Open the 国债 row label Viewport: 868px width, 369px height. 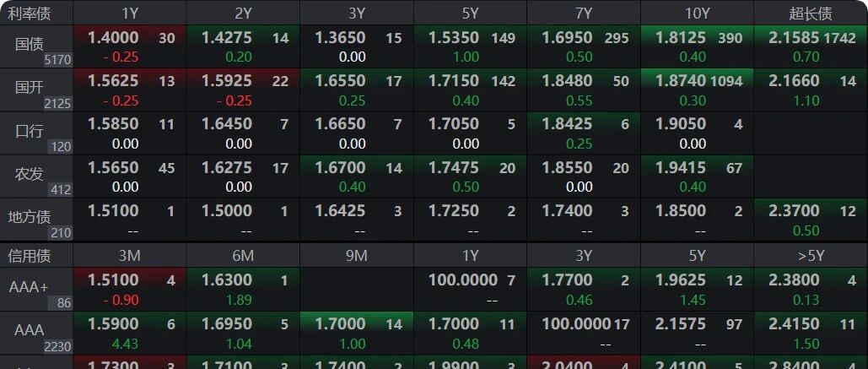click(29, 44)
